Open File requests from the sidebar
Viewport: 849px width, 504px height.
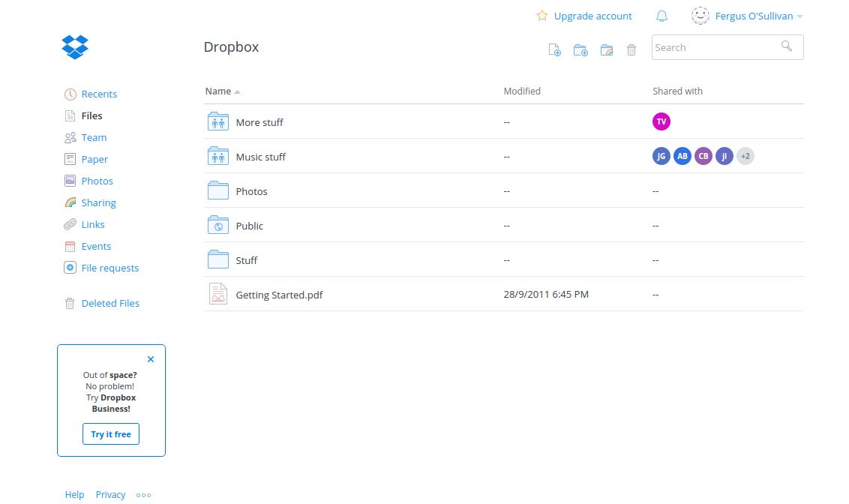(x=109, y=268)
